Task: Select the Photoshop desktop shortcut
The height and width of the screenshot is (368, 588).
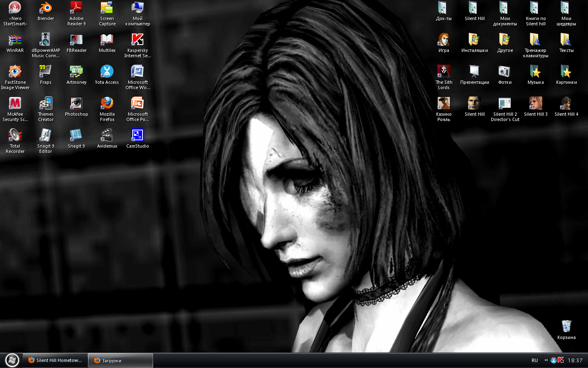Action: pyautogui.click(x=76, y=104)
